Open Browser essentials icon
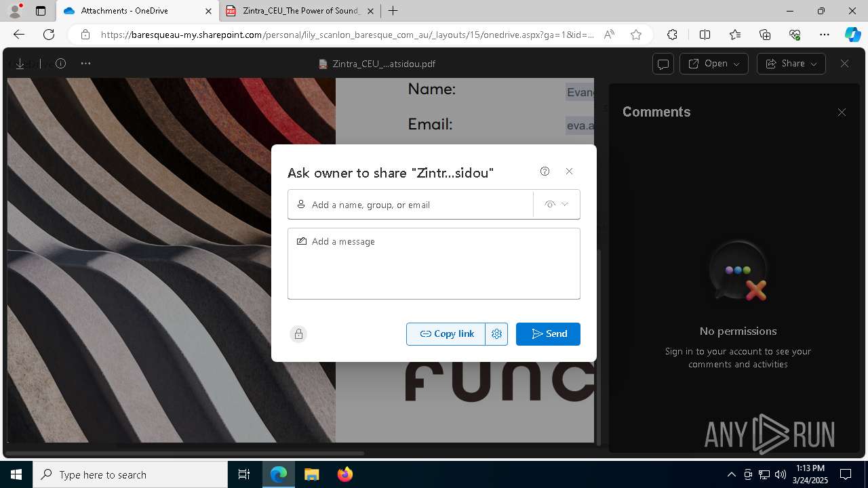Viewport: 868px width, 488px height. tap(795, 35)
